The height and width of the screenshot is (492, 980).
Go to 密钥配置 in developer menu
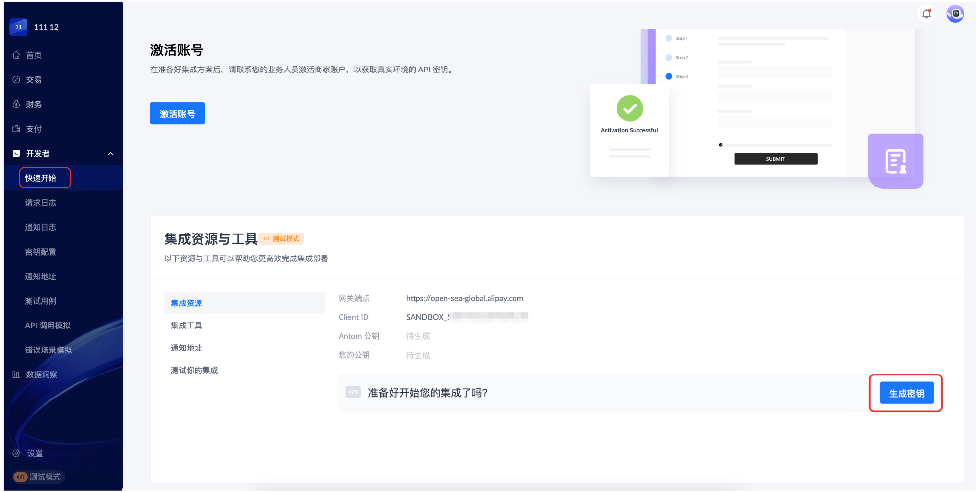(41, 252)
